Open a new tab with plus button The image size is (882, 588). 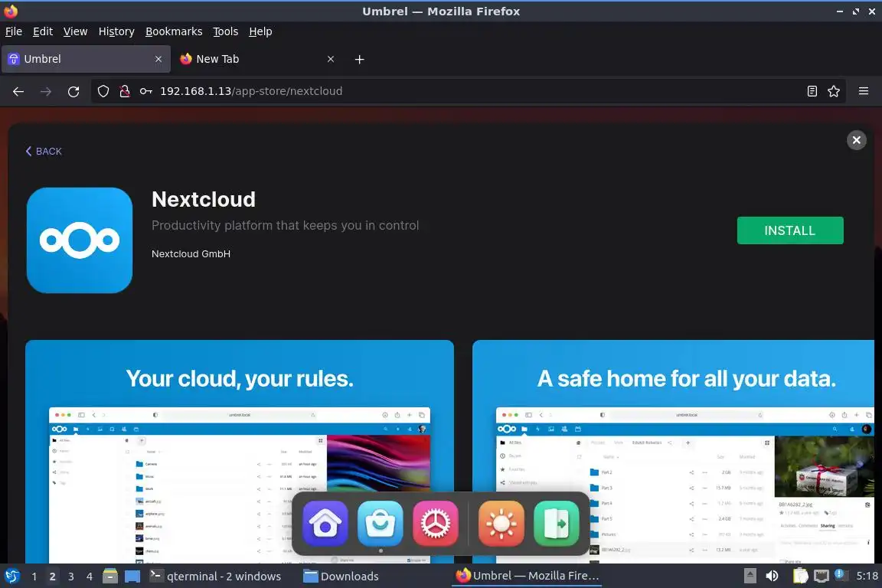(359, 59)
